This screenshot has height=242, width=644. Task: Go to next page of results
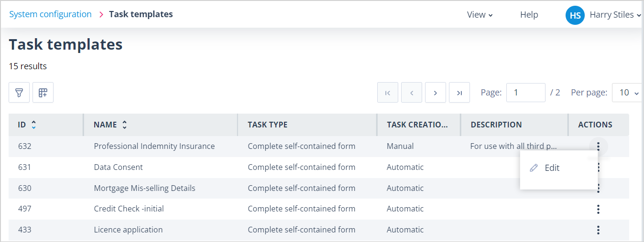(x=436, y=93)
